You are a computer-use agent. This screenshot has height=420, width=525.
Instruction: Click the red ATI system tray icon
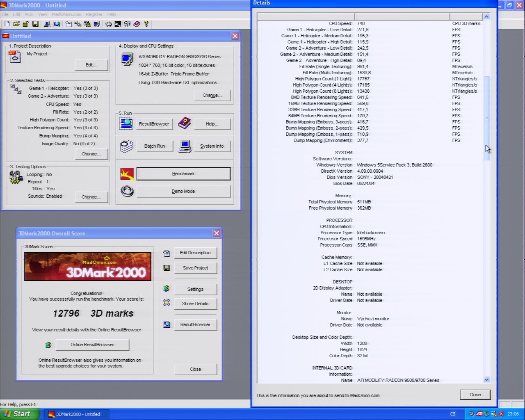click(479, 414)
